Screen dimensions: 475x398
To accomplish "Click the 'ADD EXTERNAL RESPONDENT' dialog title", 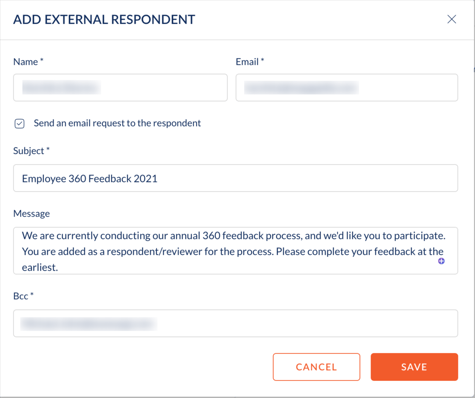I will tap(104, 20).
